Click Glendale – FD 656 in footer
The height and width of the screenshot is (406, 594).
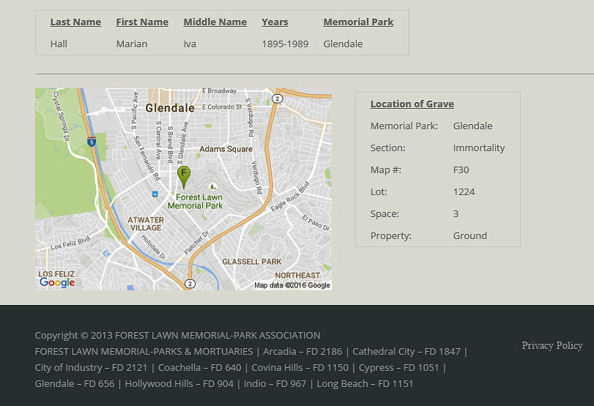(x=75, y=384)
